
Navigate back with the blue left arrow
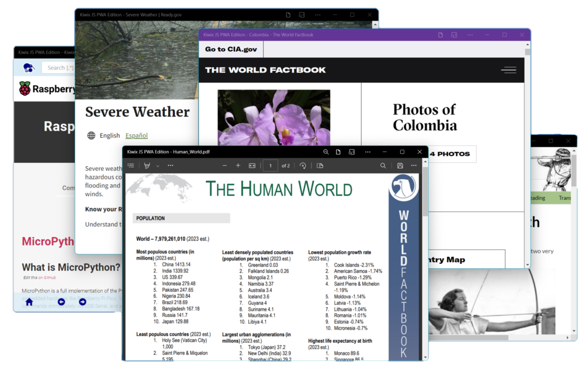(61, 302)
